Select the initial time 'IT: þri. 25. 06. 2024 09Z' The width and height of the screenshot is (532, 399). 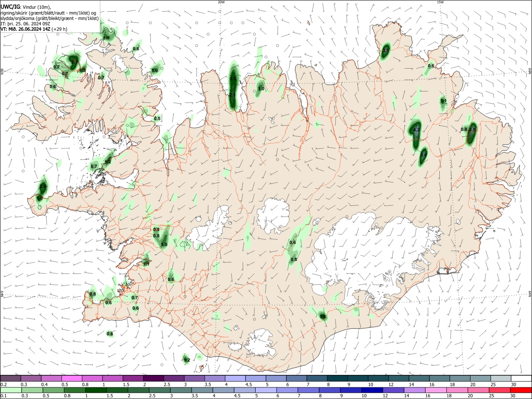(25, 24)
